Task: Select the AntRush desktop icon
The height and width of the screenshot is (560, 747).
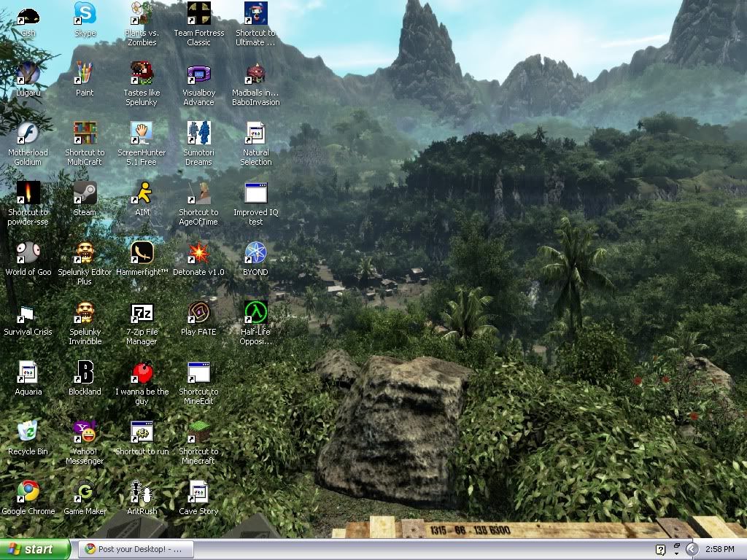Action: 142,492
